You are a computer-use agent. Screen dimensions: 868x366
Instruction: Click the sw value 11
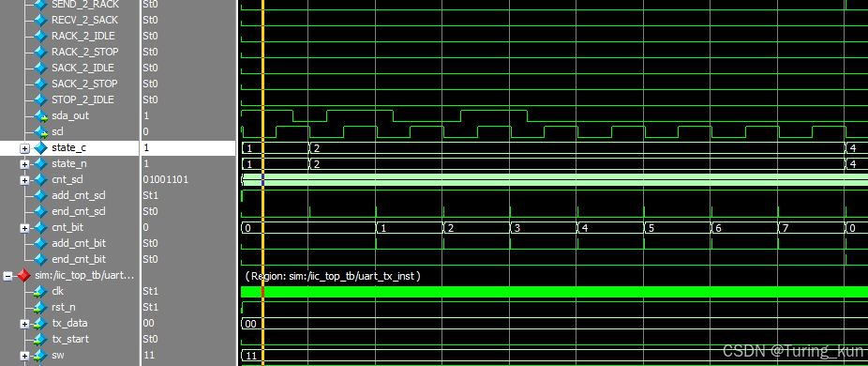(148, 356)
